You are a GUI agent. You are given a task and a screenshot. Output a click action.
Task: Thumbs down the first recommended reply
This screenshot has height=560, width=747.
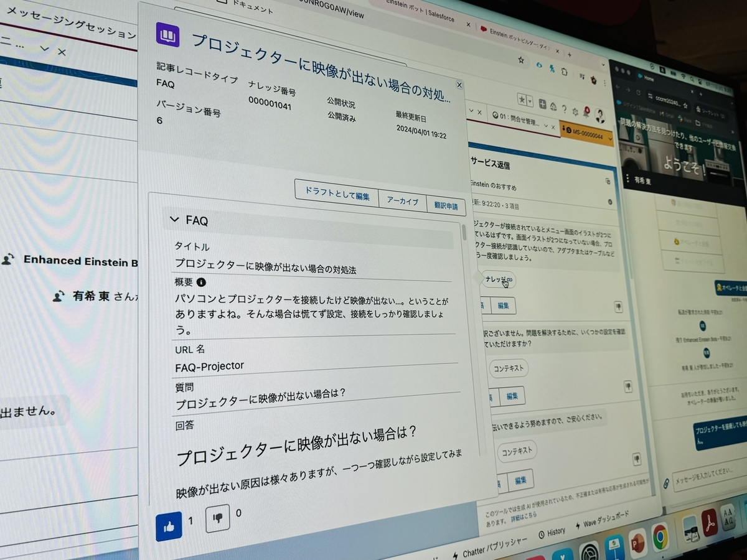coord(618,306)
